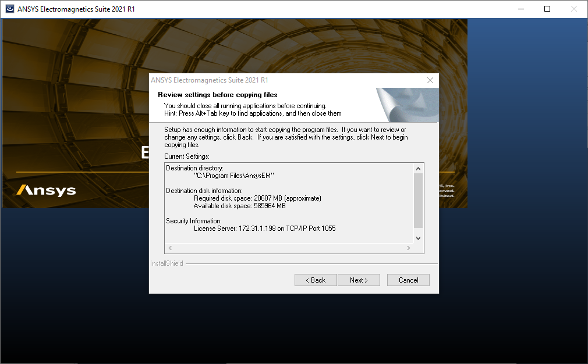The height and width of the screenshot is (364, 588).
Task: Click the horizontal scroll left arrow
Action: coord(170,248)
